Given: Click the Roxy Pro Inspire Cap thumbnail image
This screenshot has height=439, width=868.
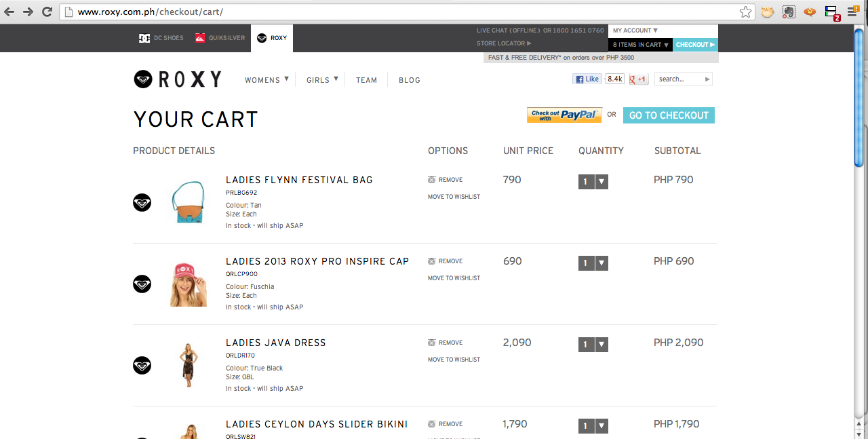Looking at the screenshot, I should (188, 284).
